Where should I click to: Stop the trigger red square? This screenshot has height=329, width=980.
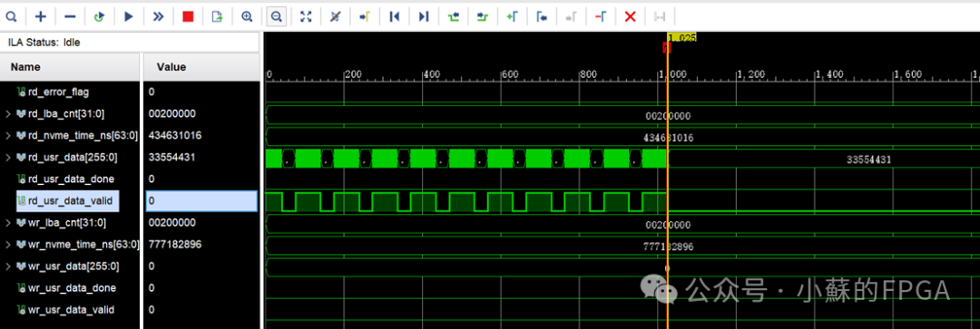[x=188, y=17]
